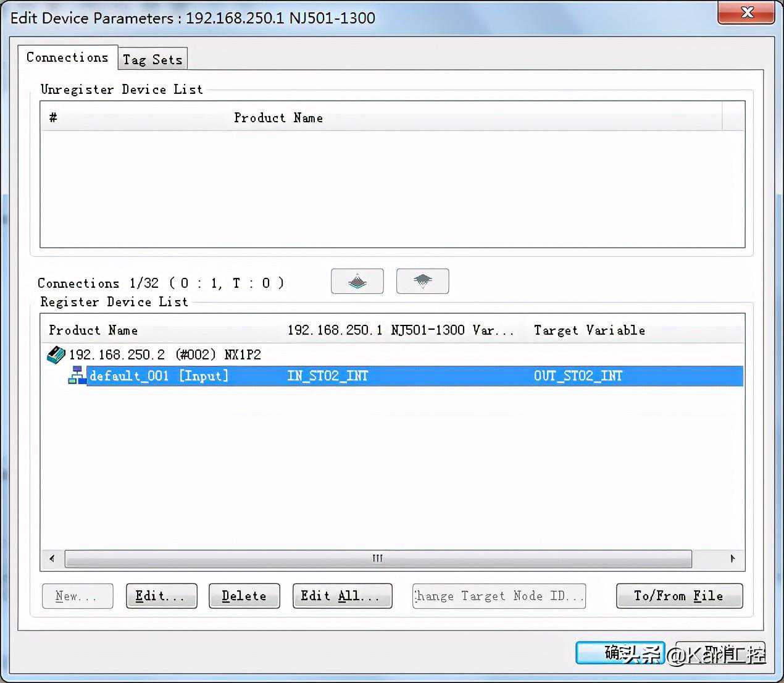This screenshot has width=784, height=683.
Task: Click the horizontal scrollbar thumb
Action: coord(378,558)
